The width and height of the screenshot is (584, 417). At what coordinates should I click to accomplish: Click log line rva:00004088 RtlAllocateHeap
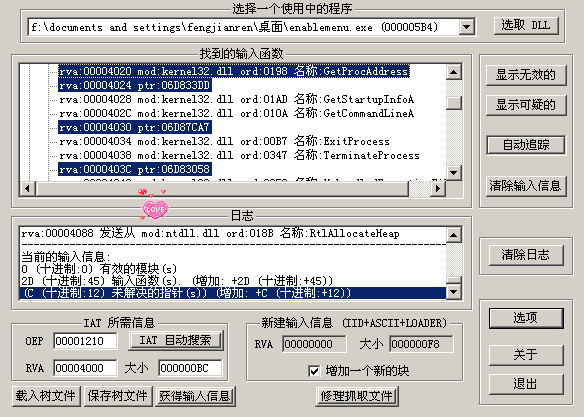210,233
